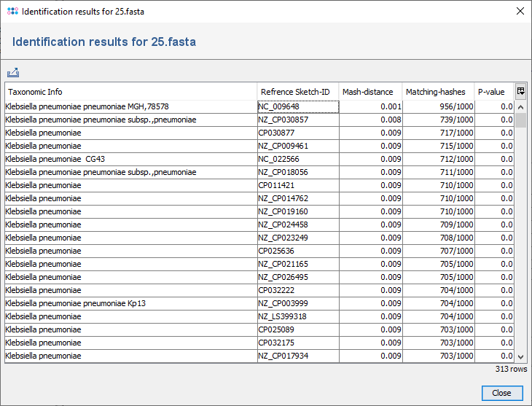Open the column chooser icon
Screen dimensions: 532x406
(521, 91)
